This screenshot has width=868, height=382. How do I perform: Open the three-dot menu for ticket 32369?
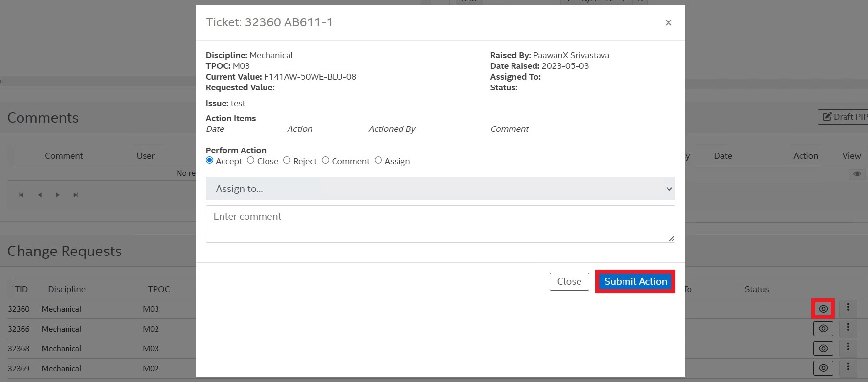(x=848, y=367)
